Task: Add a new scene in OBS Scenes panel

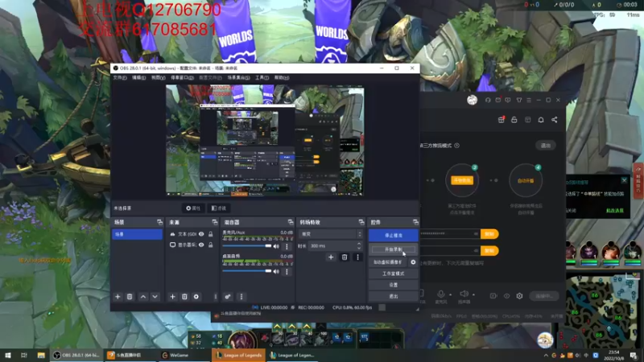Action: [x=118, y=296]
